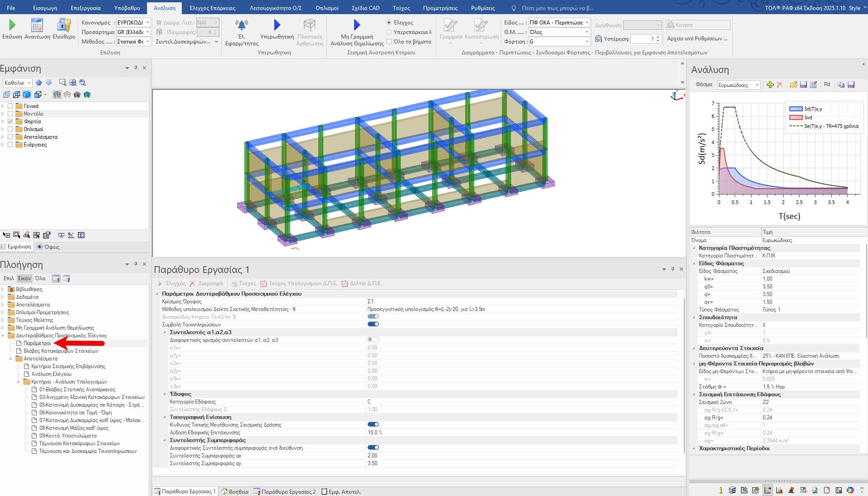Viewport: 868px width, 496px height.
Task: Click the blue Sd(T)x,y legend swatch
Action: point(795,109)
